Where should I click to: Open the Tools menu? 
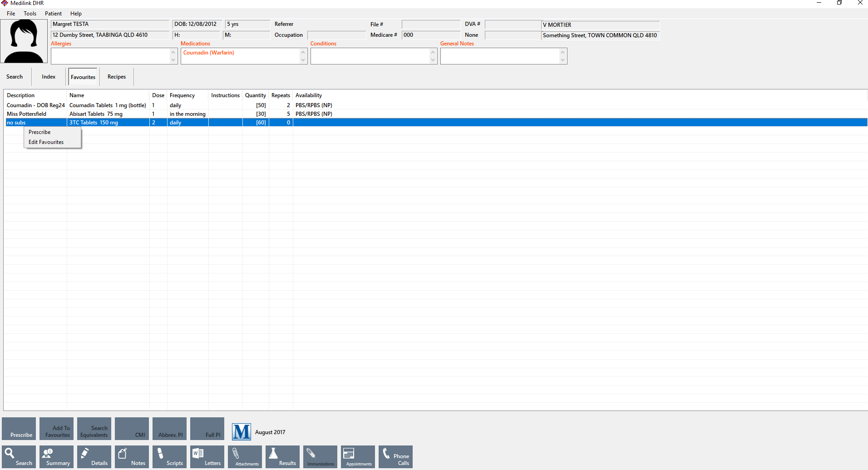pyautogui.click(x=30, y=14)
